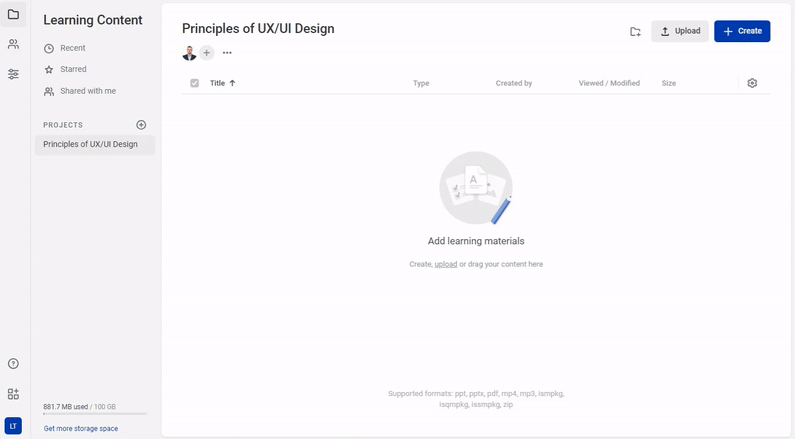The image size is (795, 439).
Task: Click the Viewed / Modified column header
Action: 609,83
